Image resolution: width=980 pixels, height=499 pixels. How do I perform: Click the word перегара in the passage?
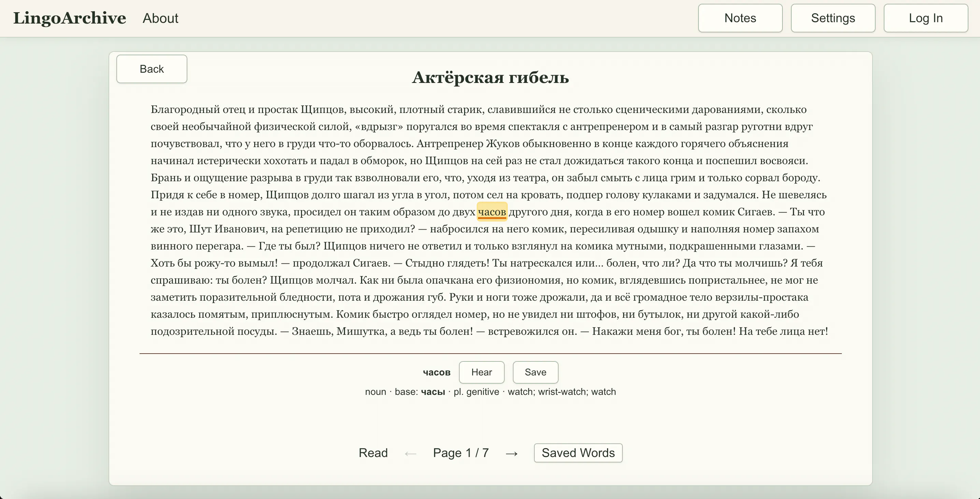[x=219, y=246]
